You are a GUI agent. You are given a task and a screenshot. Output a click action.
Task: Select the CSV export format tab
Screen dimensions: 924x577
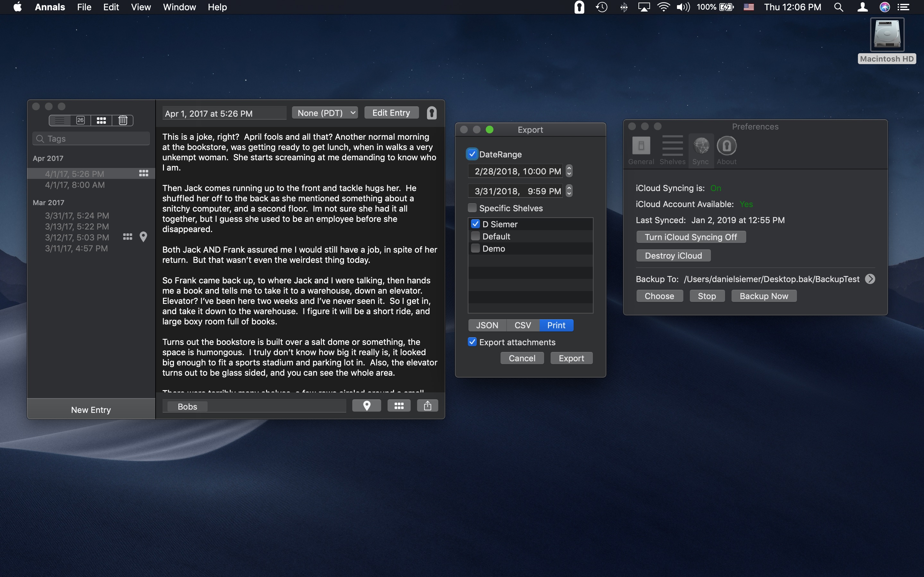pyautogui.click(x=522, y=325)
